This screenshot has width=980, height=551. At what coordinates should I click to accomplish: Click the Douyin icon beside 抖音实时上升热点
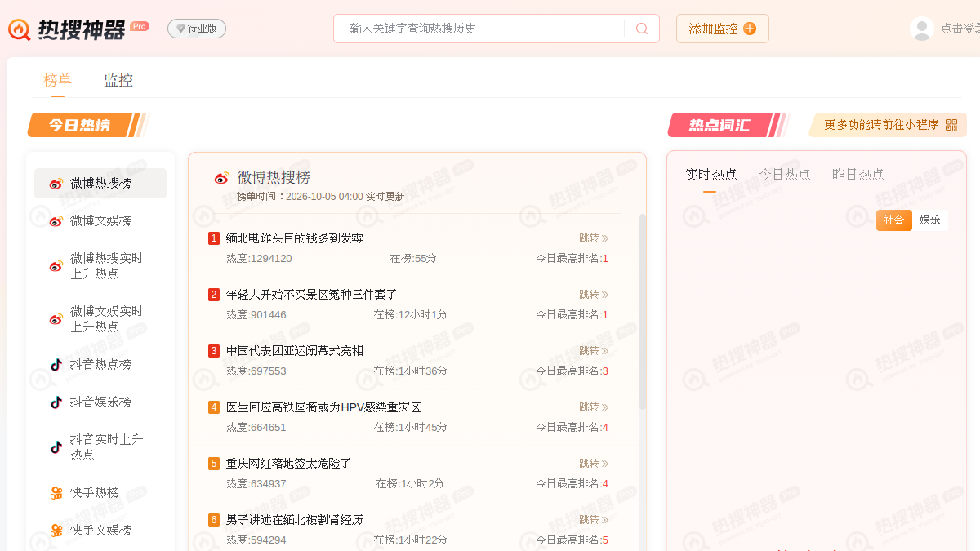coord(56,447)
